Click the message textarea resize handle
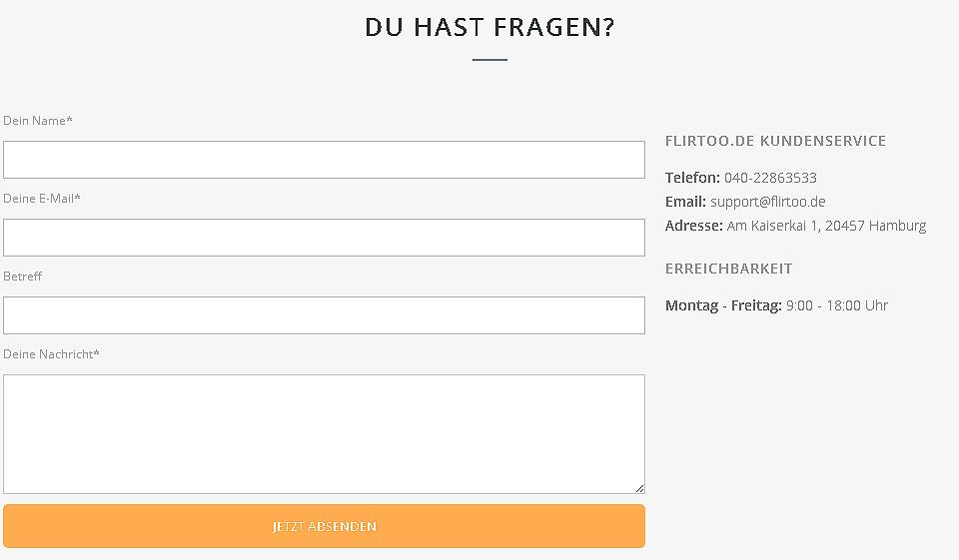Image resolution: width=959 pixels, height=560 pixels. [x=639, y=488]
